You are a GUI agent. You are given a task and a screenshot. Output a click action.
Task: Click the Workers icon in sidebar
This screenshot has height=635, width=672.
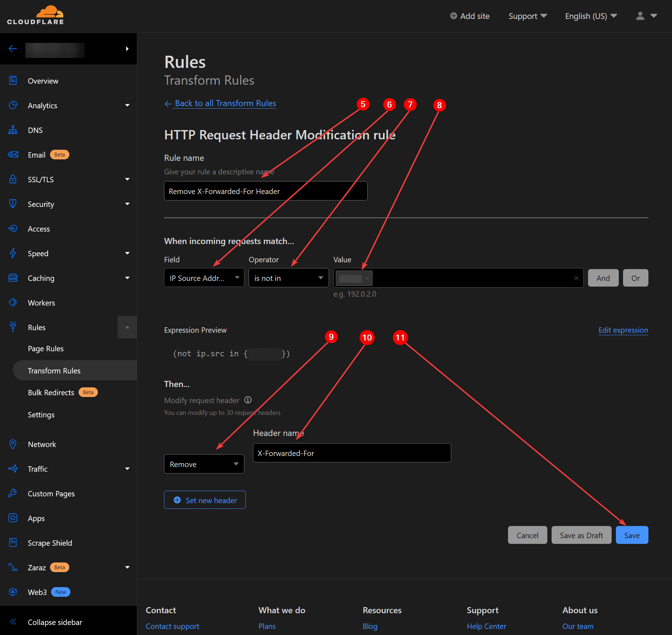13,303
